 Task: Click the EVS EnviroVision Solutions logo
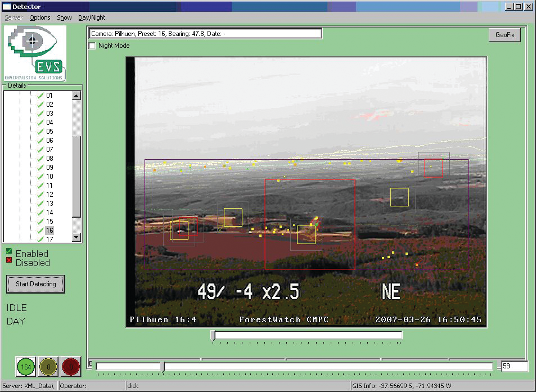[x=35, y=52]
